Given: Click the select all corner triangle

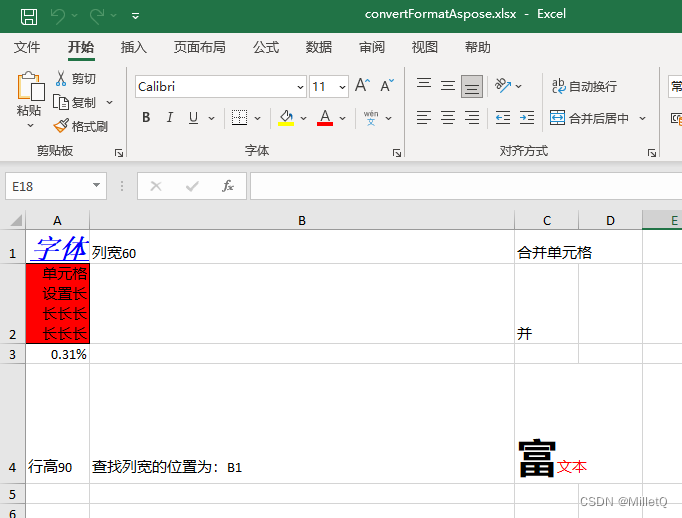Looking at the screenshot, I should (16, 220).
